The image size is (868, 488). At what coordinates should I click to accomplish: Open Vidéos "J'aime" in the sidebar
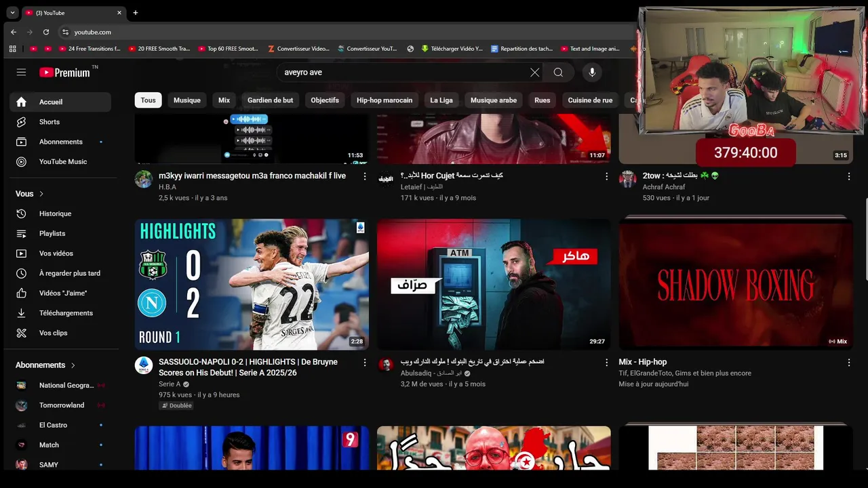tap(60, 293)
